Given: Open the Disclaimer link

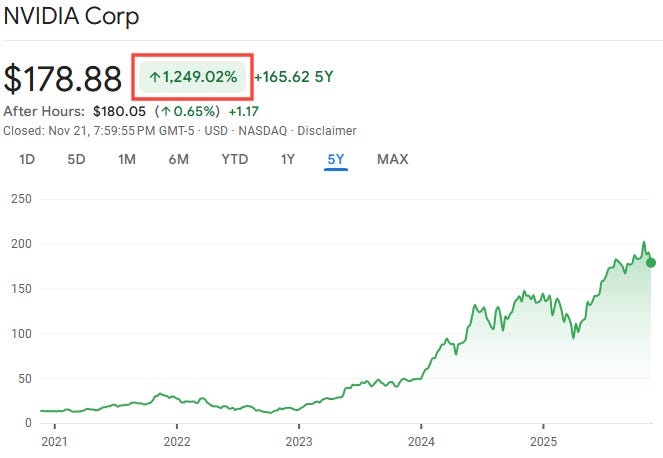Looking at the screenshot, I should point(327,131).
